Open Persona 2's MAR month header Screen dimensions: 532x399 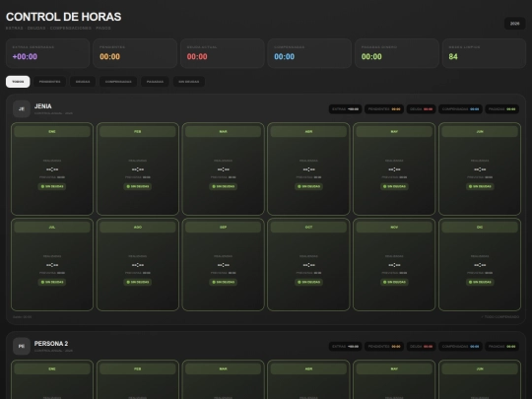[223, 368]
